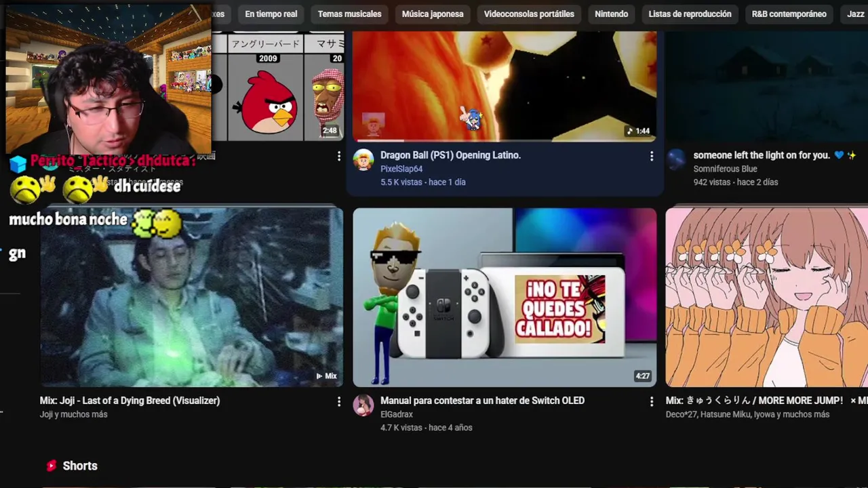Open options menu for Switch OLED video

[x=652, y=401]
